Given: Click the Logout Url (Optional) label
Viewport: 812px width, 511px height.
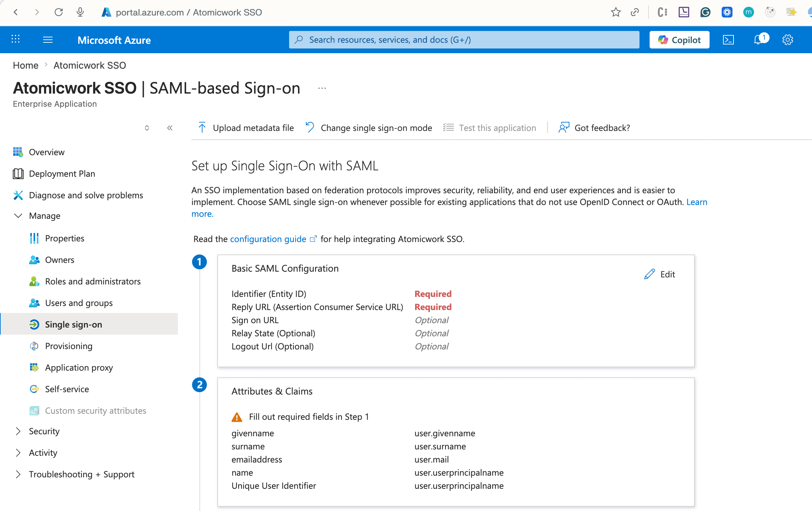Looking at the screenshot, I should coord(273,346).
